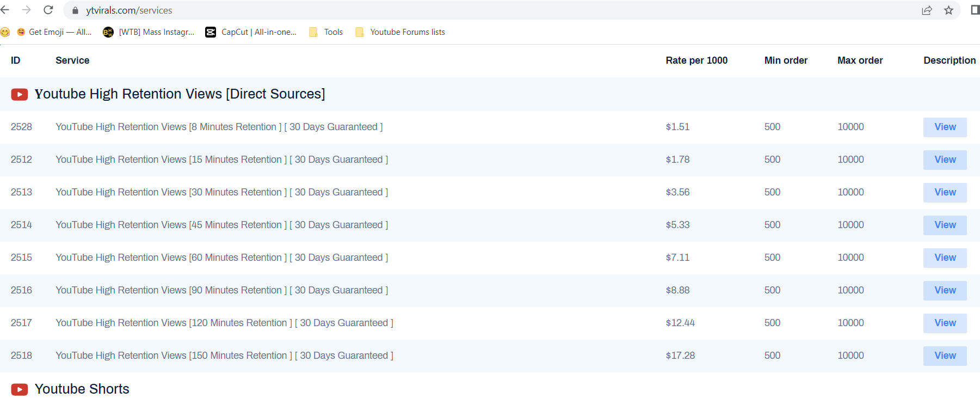Click the browser forward arrow icon
The width and height of the screenshot is (980, 398).
[26, 10]
